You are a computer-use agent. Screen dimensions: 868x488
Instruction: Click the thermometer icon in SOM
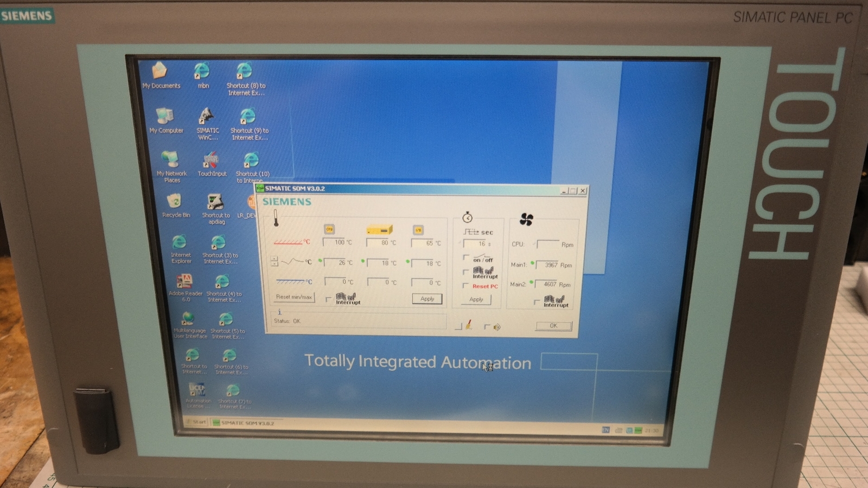(x=276, y=219)
